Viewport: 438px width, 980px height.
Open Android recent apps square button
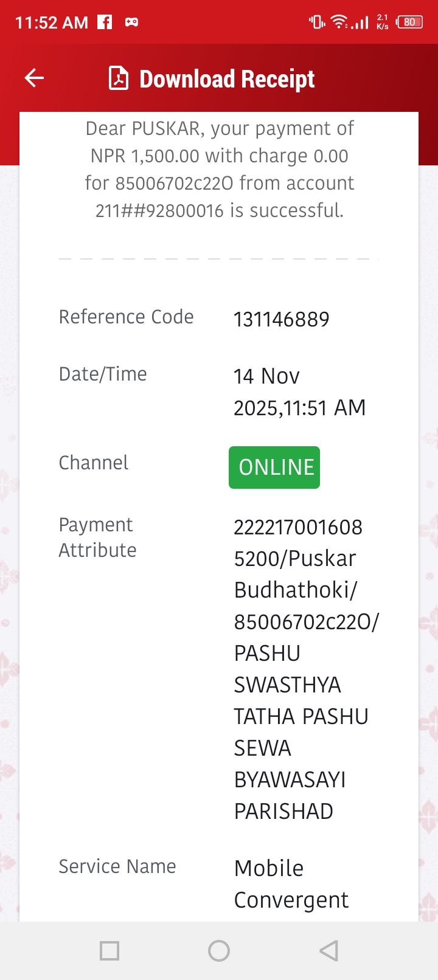109,951
